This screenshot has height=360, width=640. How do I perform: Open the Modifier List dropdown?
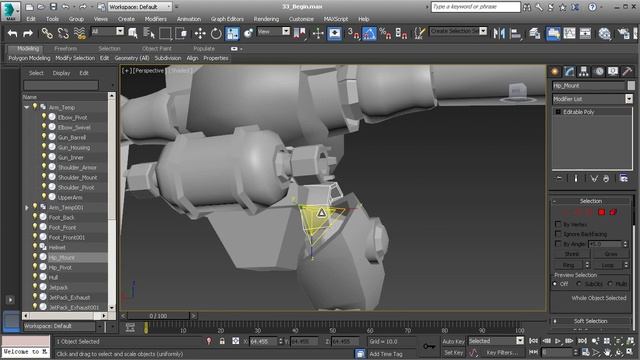click(592, 99)
